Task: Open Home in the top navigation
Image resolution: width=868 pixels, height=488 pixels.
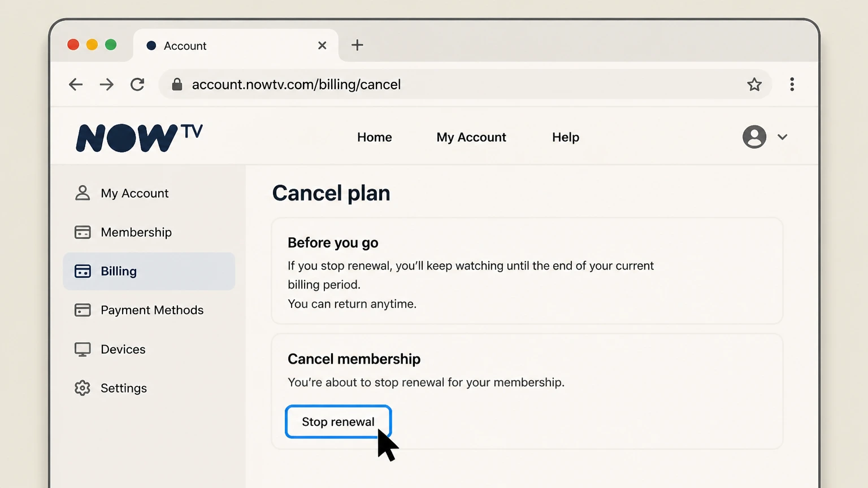Action: pyautogui.click(x=375, y=137)
